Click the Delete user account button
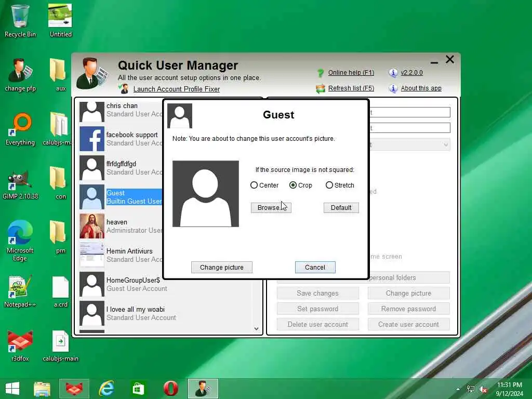The image size is (532, 399). click(x=317, y=324)
